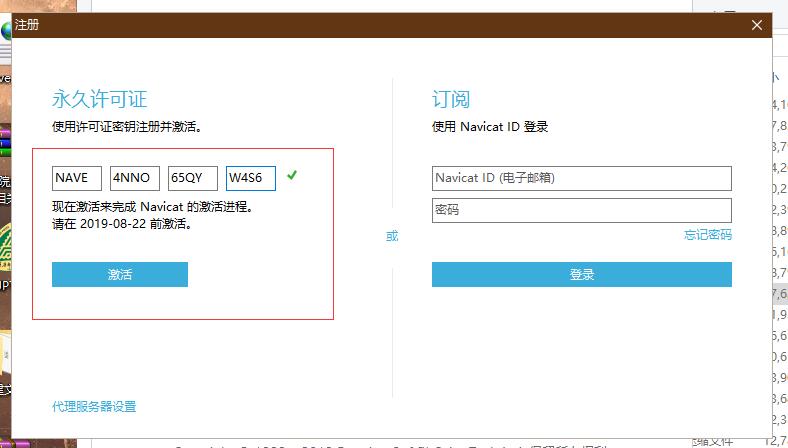Open the 忘记密码 forgot password link
Viewport: 788px width, 448px height.
click(x=708, y=234)
